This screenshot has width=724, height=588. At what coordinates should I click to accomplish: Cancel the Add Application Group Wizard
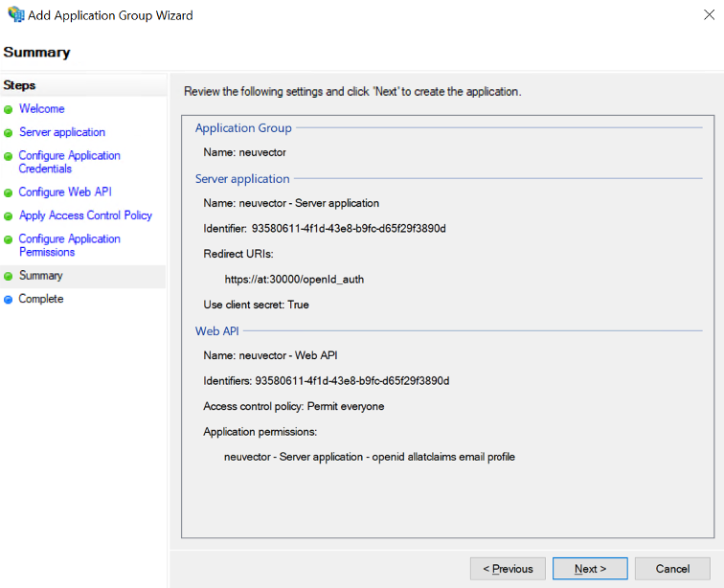(672, 568)
